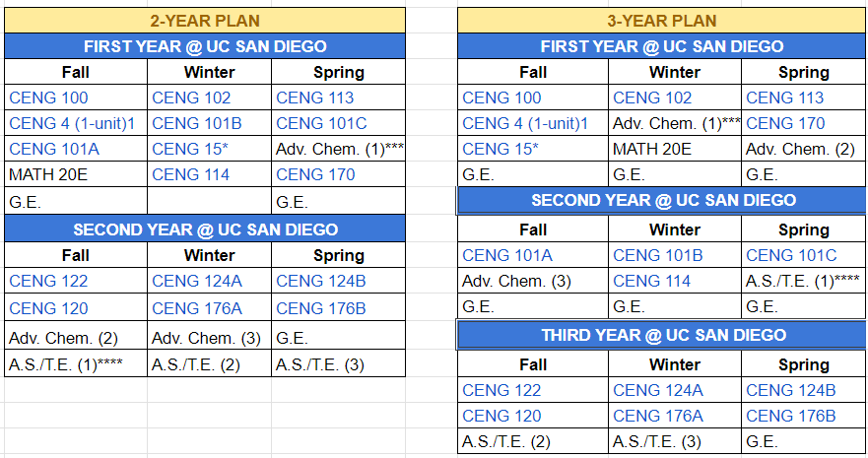Click CENG 170 link in the 3-year plan
Image resolution: width=868 pixels, height=458 pixels.
click(785, 123)
